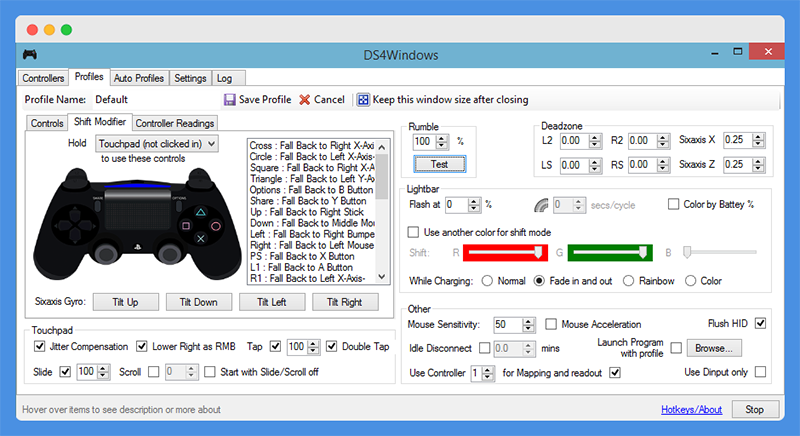Click the green G shift color slider

(x=610, y=252)
